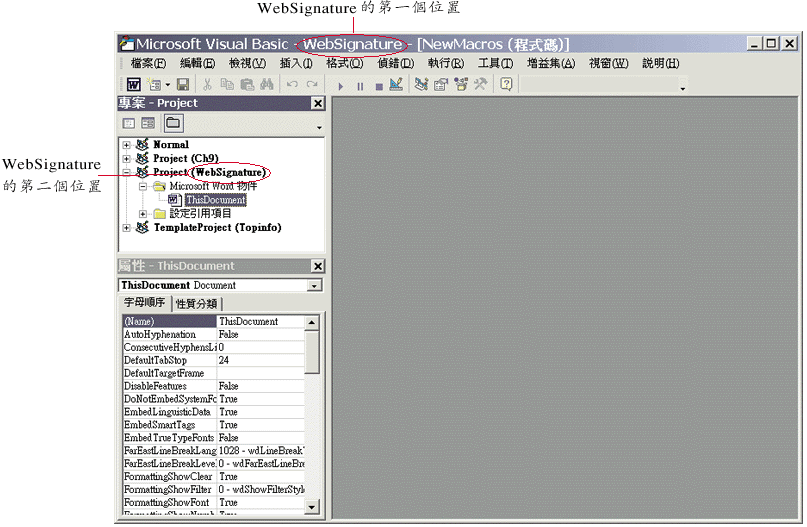Open the 插入(I) menu
807x527 pixels.
click(296, 63)
